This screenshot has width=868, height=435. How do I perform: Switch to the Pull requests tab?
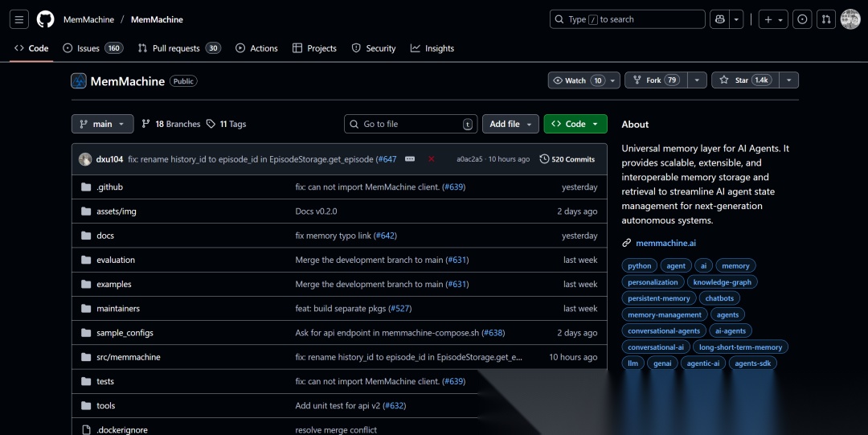(x=179, y=48)
